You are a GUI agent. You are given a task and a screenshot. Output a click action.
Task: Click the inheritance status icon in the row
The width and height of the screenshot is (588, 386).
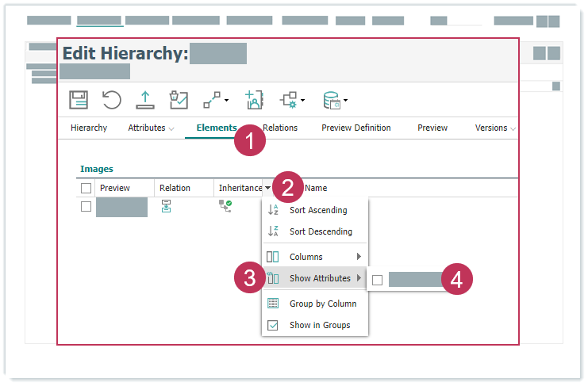(225, 206)
